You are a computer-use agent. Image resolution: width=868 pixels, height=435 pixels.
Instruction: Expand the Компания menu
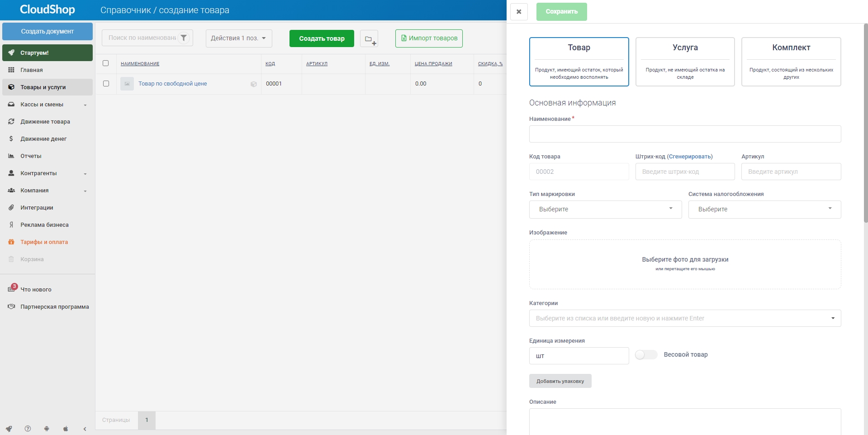[47, 191]
